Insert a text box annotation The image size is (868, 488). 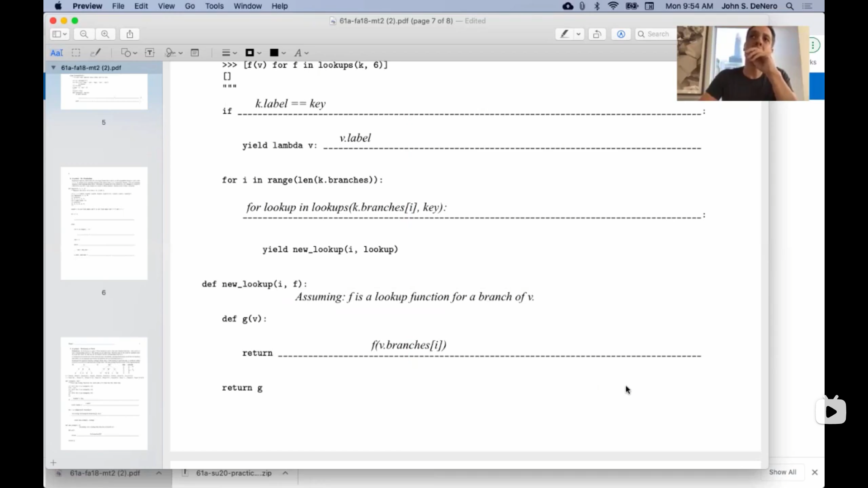pos(150,53)
